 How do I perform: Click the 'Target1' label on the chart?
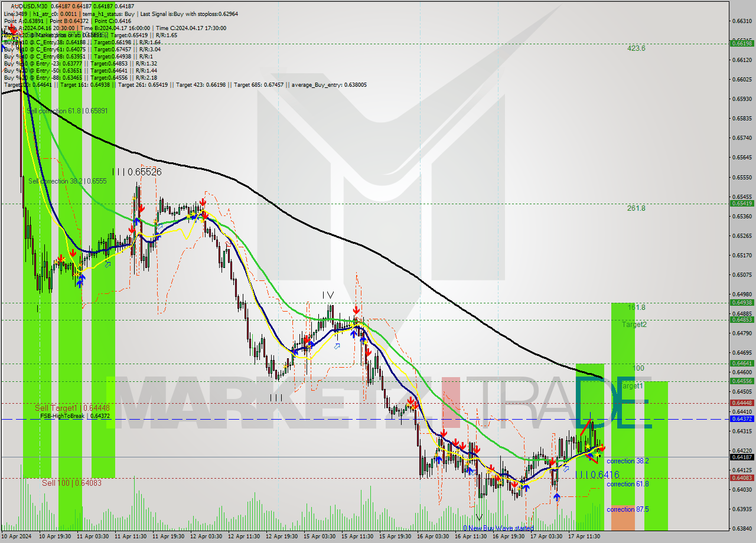click(631, 386)
